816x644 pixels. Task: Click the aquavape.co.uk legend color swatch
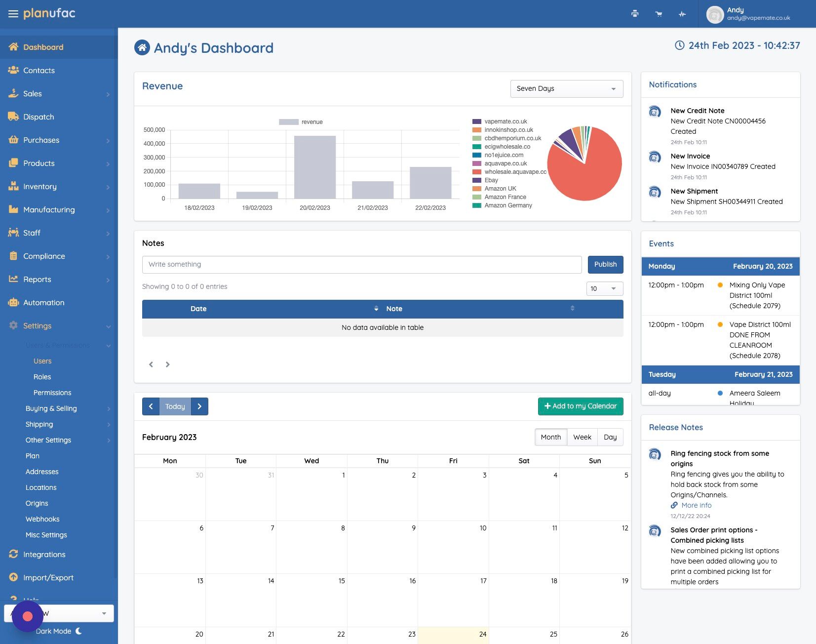477,163
